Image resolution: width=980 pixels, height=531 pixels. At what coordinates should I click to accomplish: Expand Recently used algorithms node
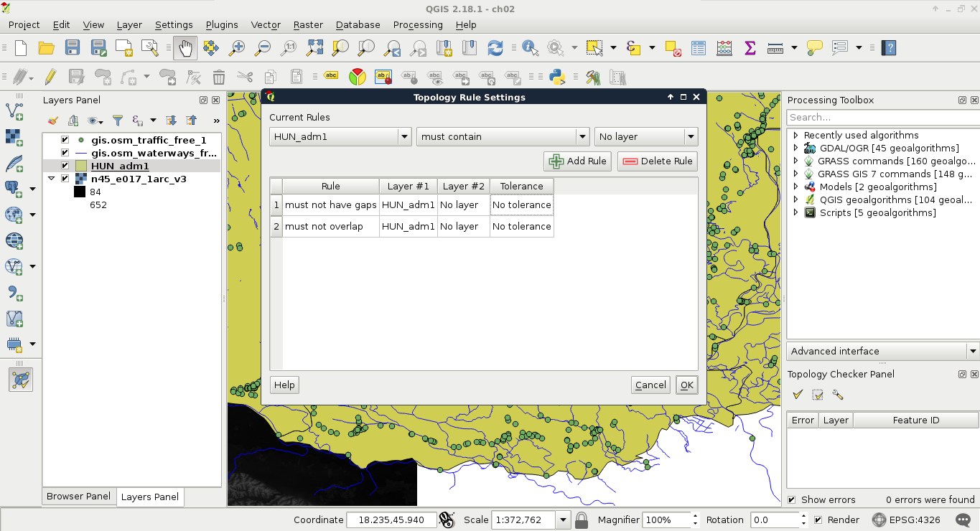pos(795,135)
